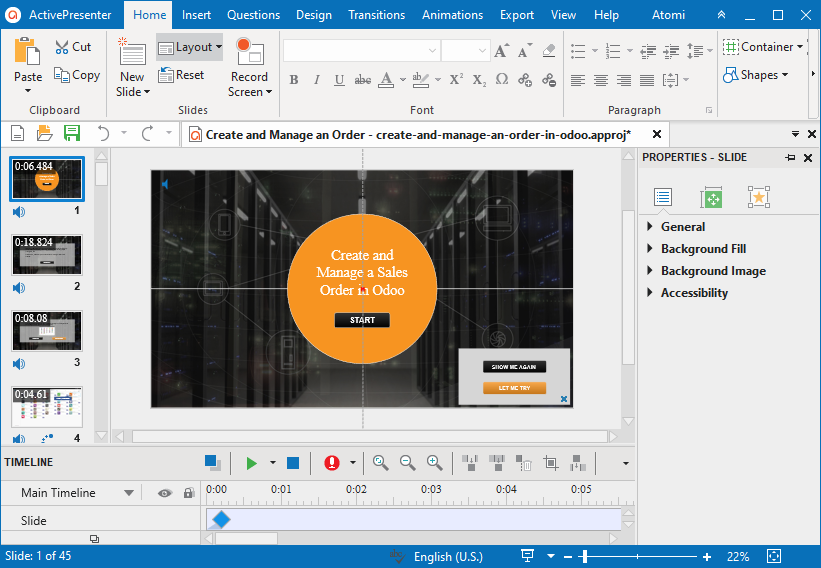The width and height of the screenshot is (821, 568).
Task: Open the Questions ribbon tab
Action: click(253, 15)
